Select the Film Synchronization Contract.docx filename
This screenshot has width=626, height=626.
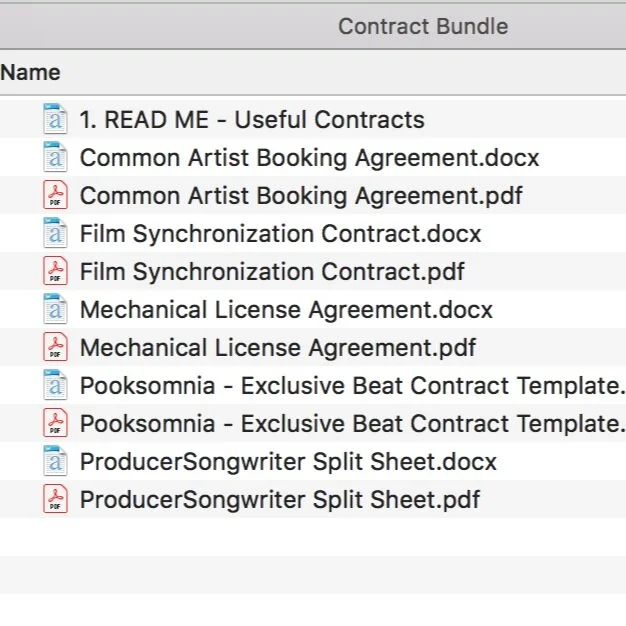click(280, 233)
